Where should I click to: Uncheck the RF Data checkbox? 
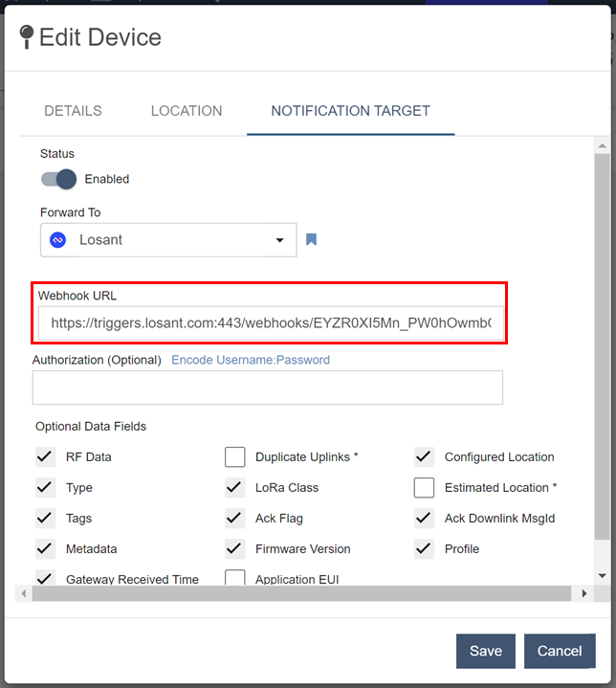pos(45,456)
